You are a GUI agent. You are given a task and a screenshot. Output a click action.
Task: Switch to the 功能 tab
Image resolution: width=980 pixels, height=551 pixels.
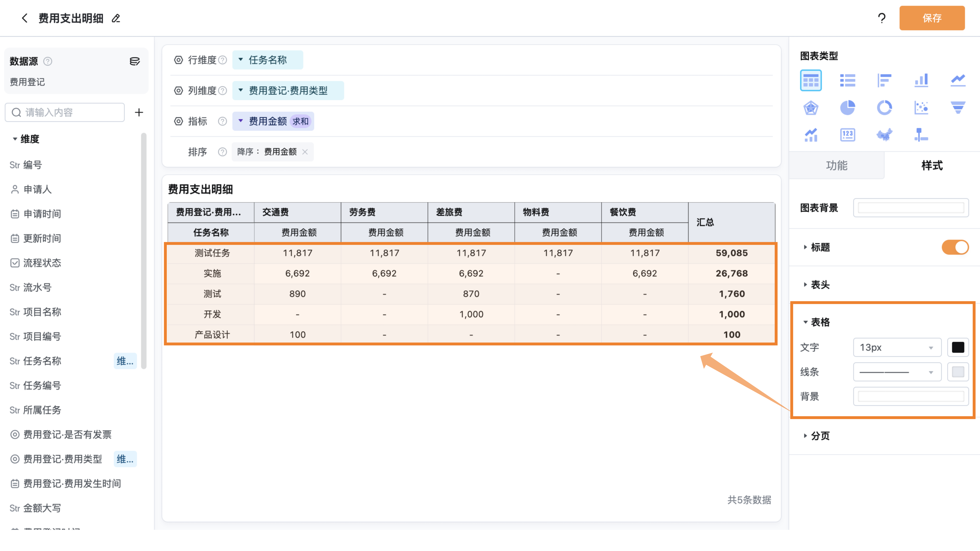[837, 165]
